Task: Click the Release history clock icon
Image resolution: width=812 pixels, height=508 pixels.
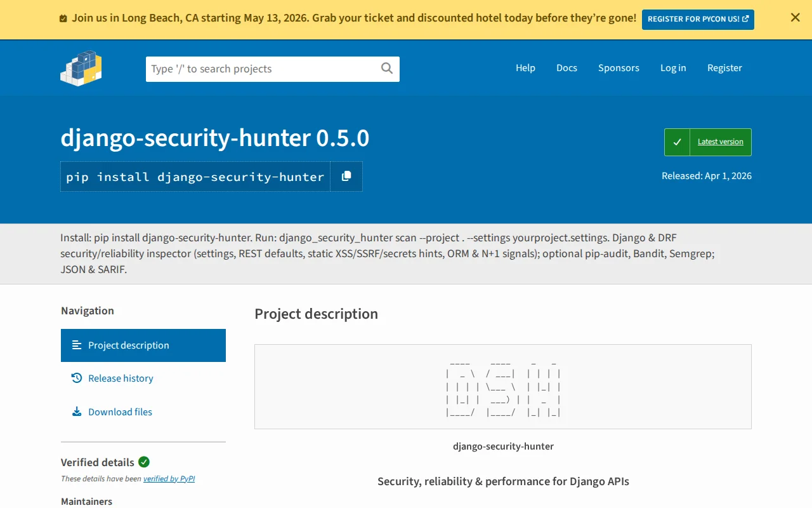Action: click(x=77, y=378)
